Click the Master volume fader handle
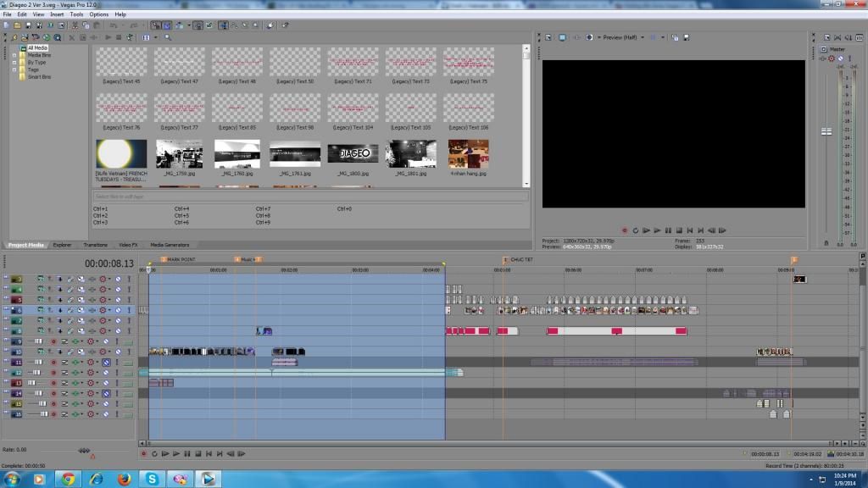 826,131
